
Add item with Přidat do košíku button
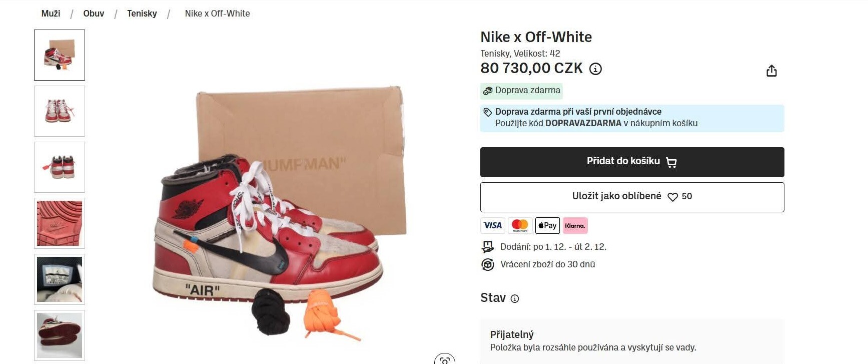[x=632, y=162]
